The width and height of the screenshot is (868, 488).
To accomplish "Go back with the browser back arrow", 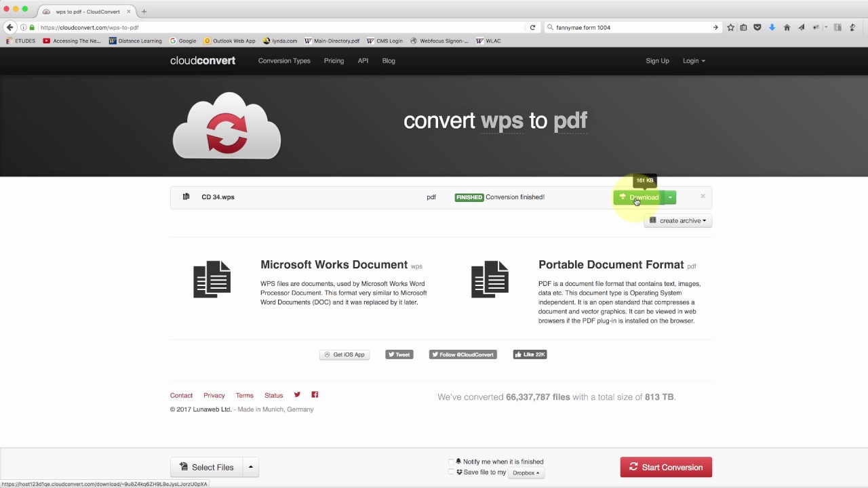I will (x=9, y=27).
